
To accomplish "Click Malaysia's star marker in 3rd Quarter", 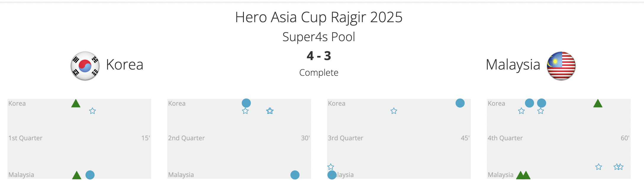I will [x=331, y=167].
